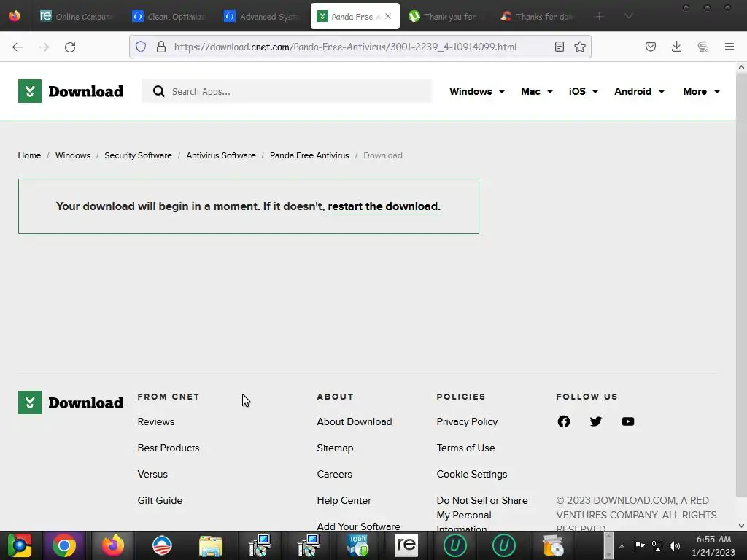The height and width of the screenshot is (560, 747).
Task: Click the green Download logo in the header
Action: pos(71,91)
